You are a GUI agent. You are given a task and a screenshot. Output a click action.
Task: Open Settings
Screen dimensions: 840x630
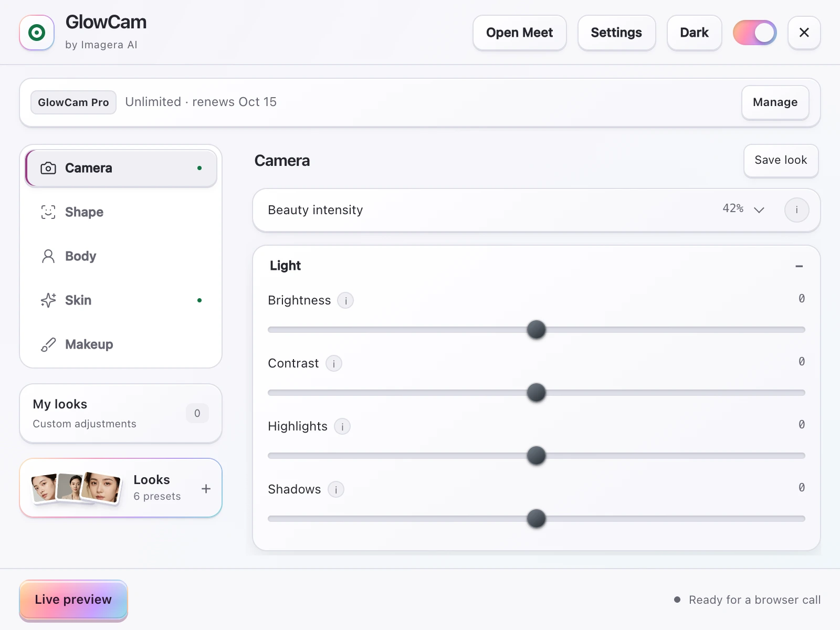[616, 33]
